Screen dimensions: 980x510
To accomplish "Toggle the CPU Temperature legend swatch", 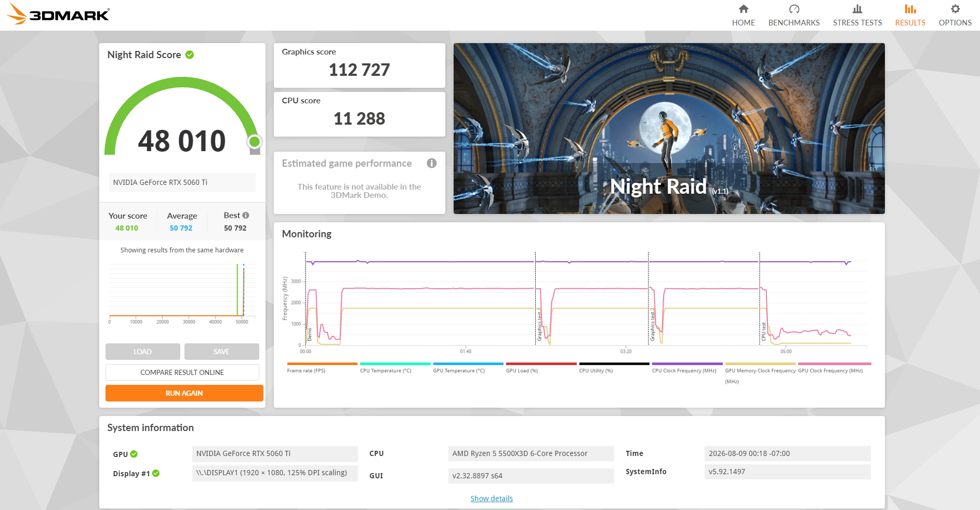I will point(395,364).
